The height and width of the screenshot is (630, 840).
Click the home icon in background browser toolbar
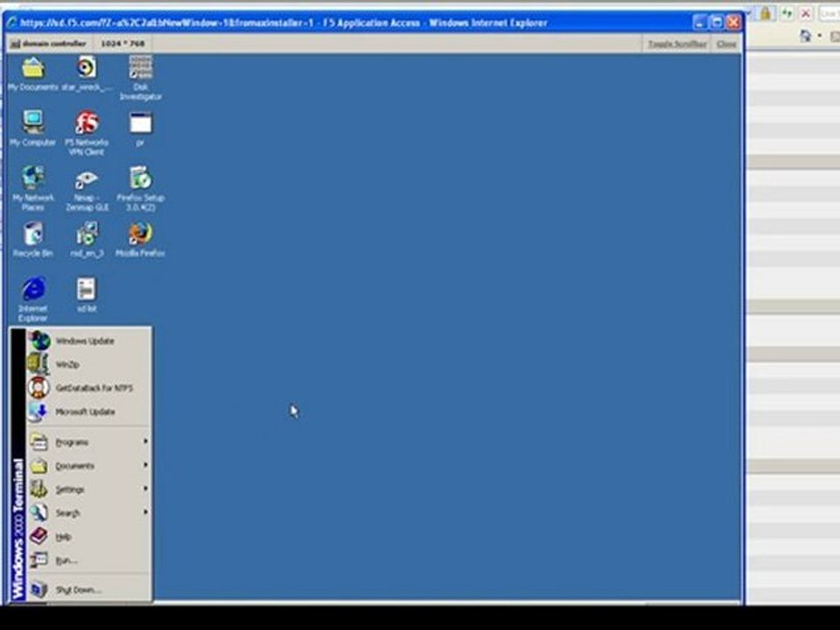click(805, 36)
